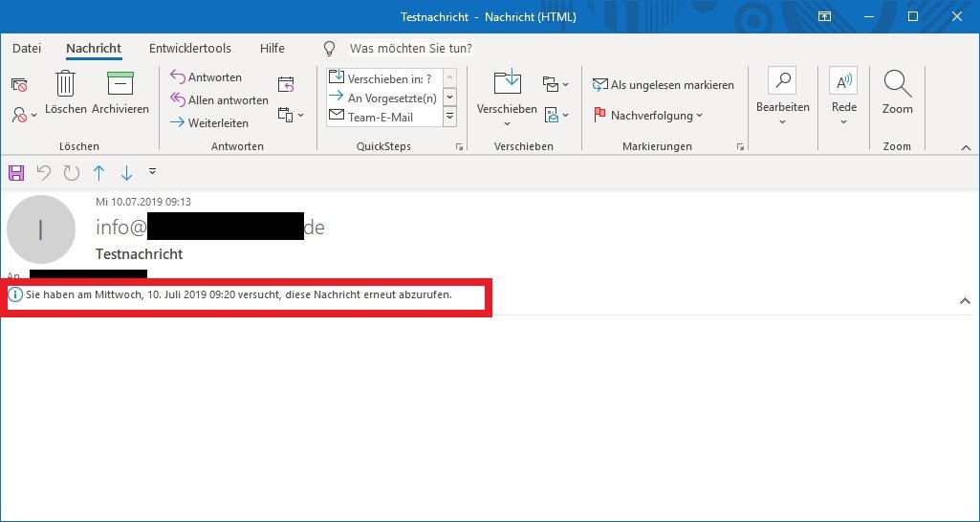Switch to Entwicklertools tab
The width and height of the screenshot is (980, 522).
click(x=190, y=48)
